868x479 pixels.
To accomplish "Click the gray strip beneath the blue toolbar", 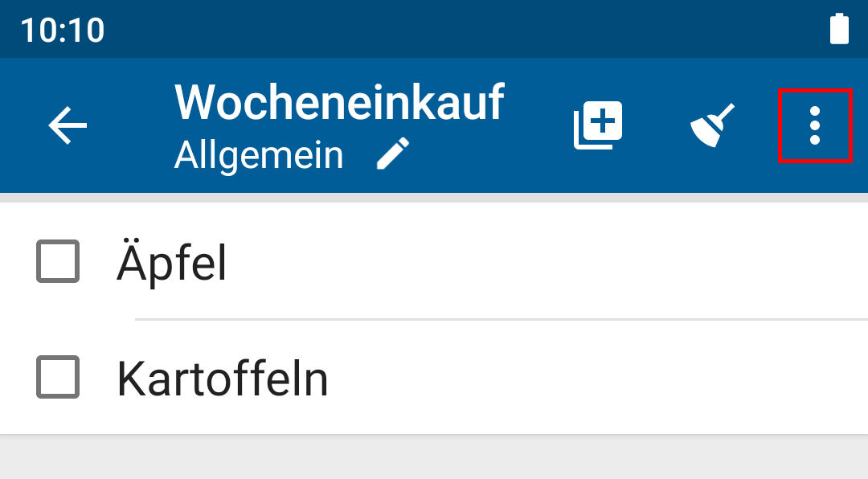I will [x=434, y=198].
